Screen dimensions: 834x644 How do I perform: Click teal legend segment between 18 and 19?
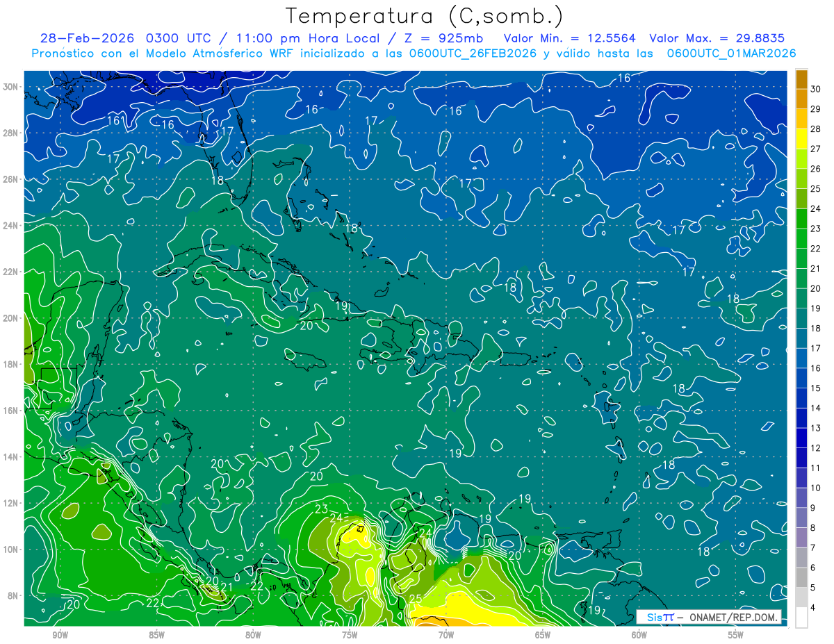click(x=801, y=319)
